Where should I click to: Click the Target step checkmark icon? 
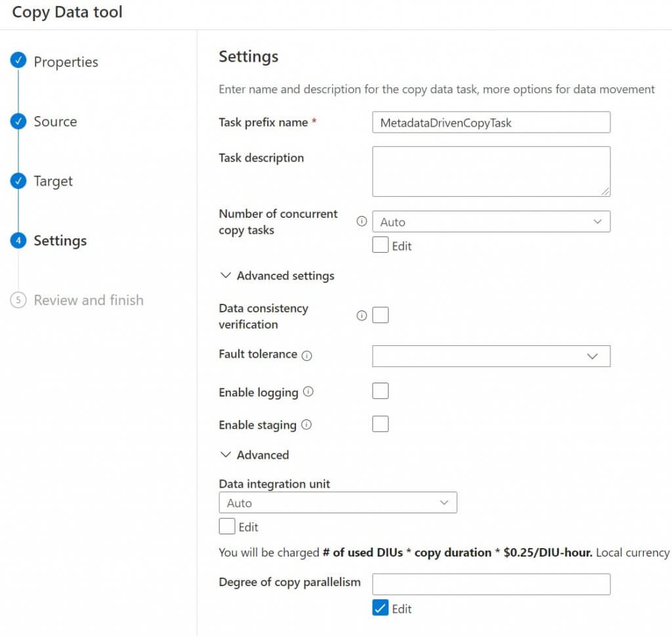18,181
